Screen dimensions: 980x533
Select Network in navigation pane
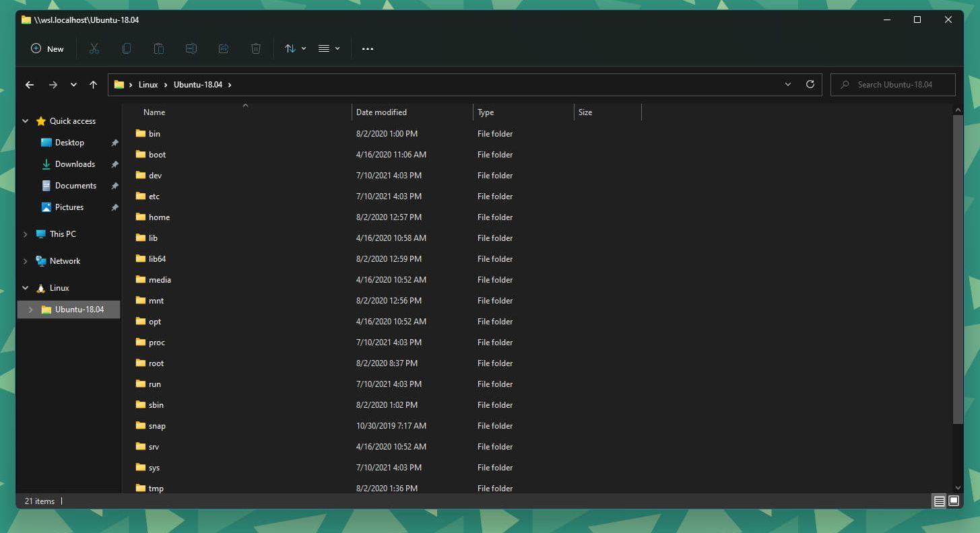65,261
